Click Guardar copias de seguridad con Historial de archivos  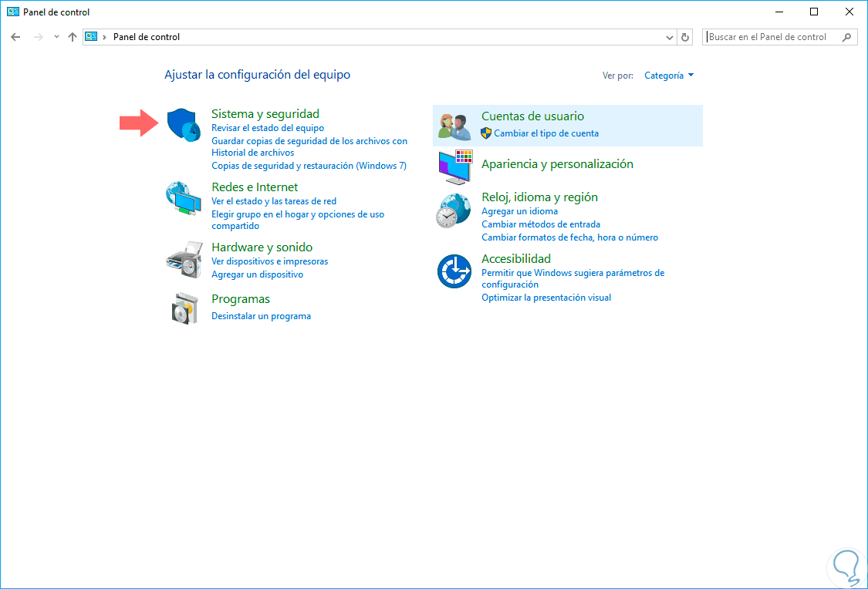(309, 146)
